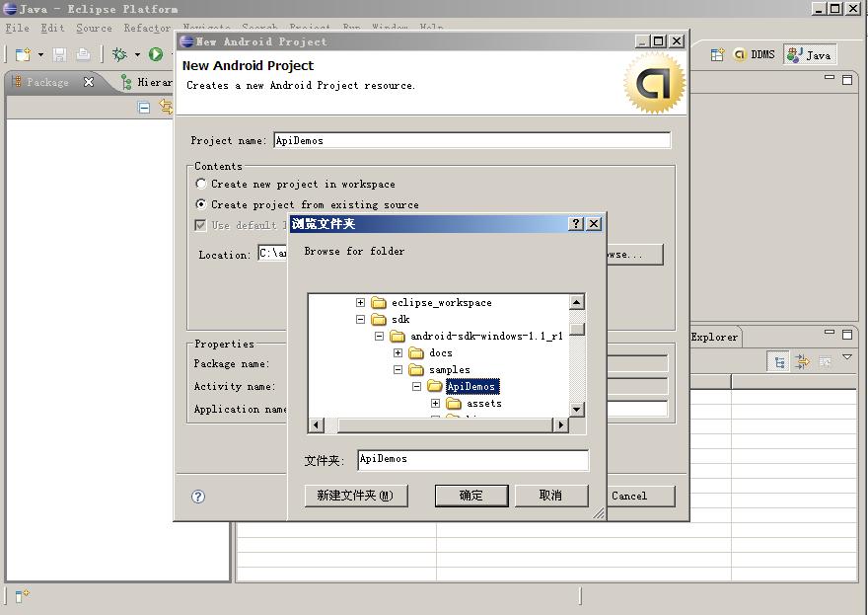The width and height of the screenshot is (868, 615).
Task: Minimize the editor area panel below the perspectives
Action: (x=830, y=78)
